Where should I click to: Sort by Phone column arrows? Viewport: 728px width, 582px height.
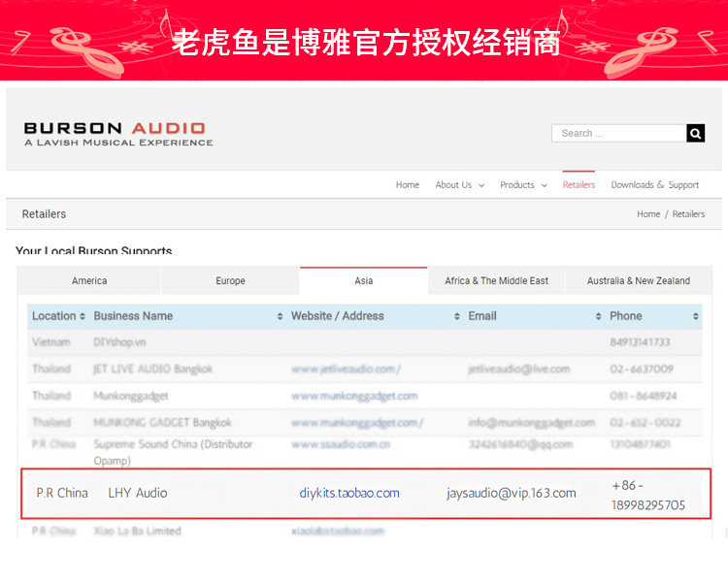(695, 316)
